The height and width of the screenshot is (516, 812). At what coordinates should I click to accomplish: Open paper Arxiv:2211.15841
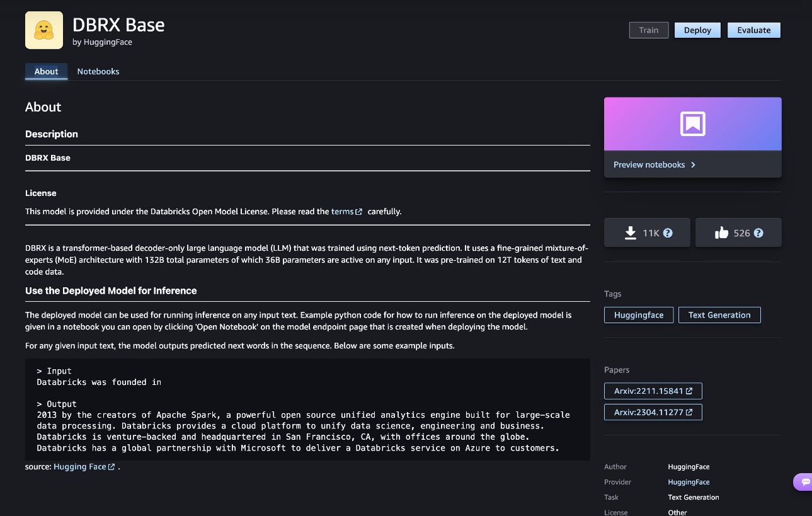(653, 391)
